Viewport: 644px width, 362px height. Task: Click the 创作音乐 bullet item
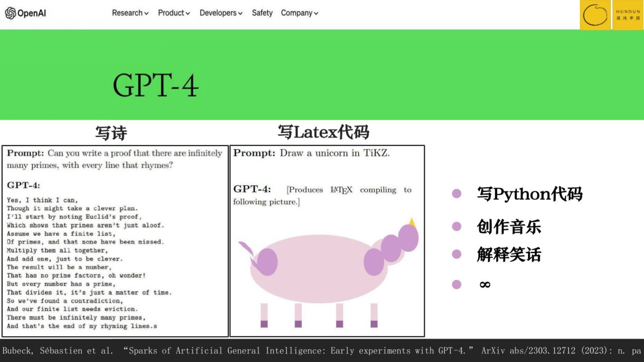[x=509, y=227]
